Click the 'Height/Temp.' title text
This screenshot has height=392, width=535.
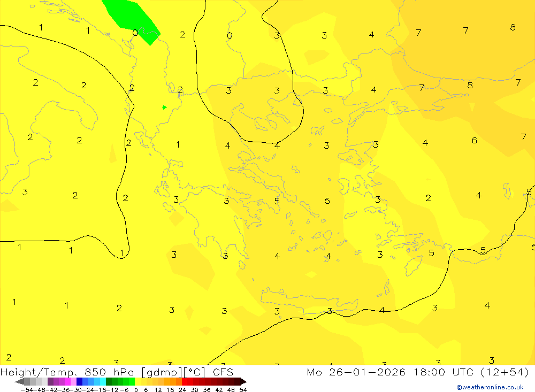[x=39, y=372]
